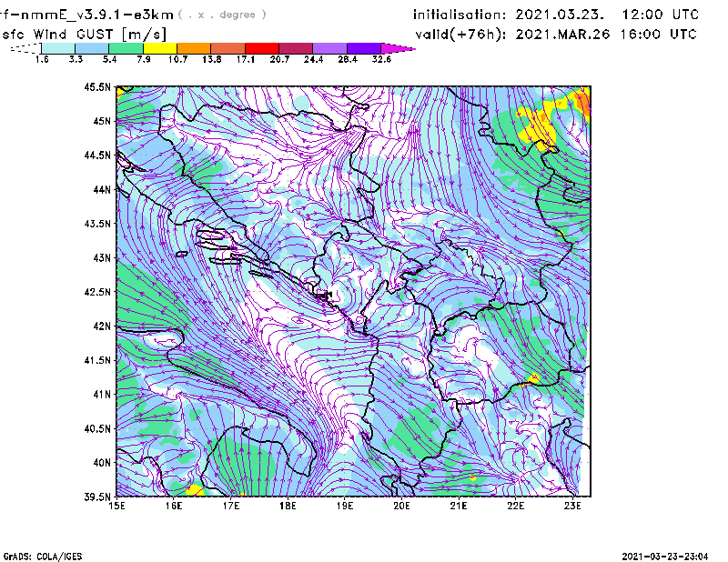
Task: Click the grey "( . x . degree )" text
Action: point(223,15)
